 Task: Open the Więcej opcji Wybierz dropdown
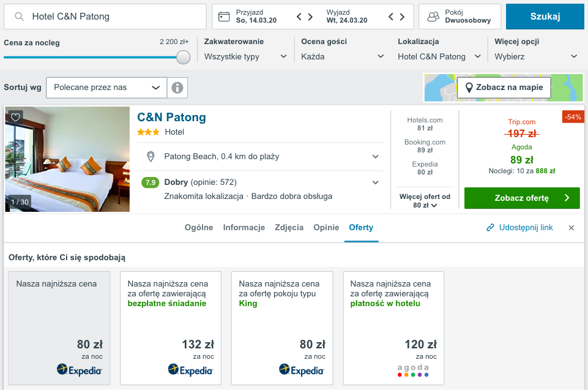[x=535, y=57]
